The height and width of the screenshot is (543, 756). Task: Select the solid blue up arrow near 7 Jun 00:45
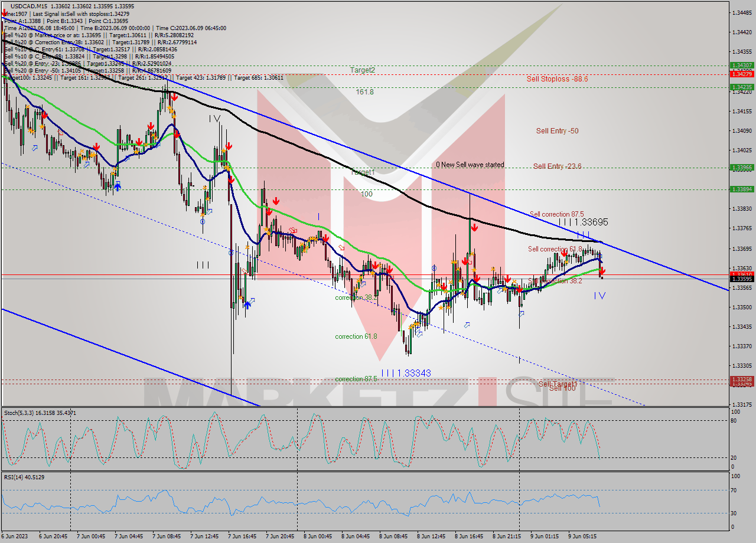tap(118, 186)
